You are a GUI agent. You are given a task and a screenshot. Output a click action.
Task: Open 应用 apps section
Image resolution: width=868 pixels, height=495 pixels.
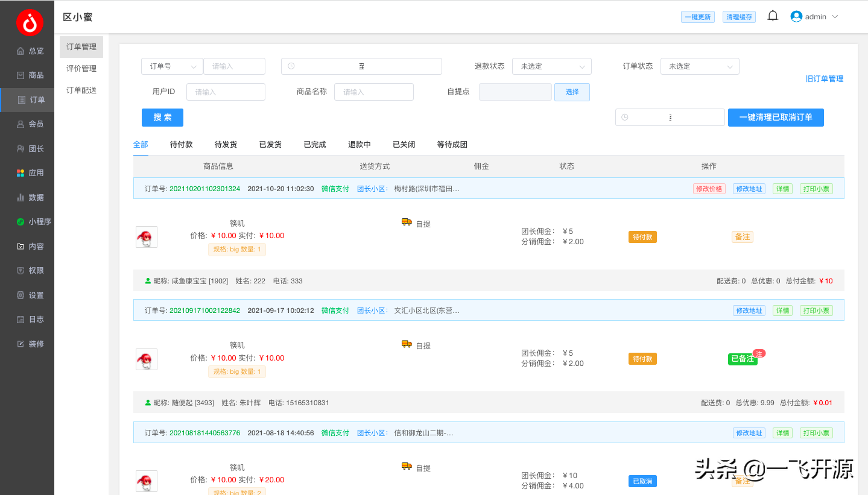tap(30, 173)
